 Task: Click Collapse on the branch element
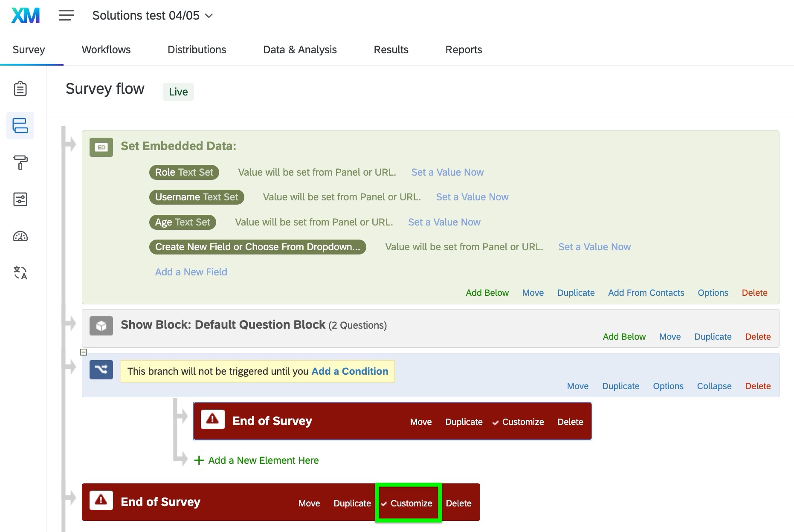(714, 386)
